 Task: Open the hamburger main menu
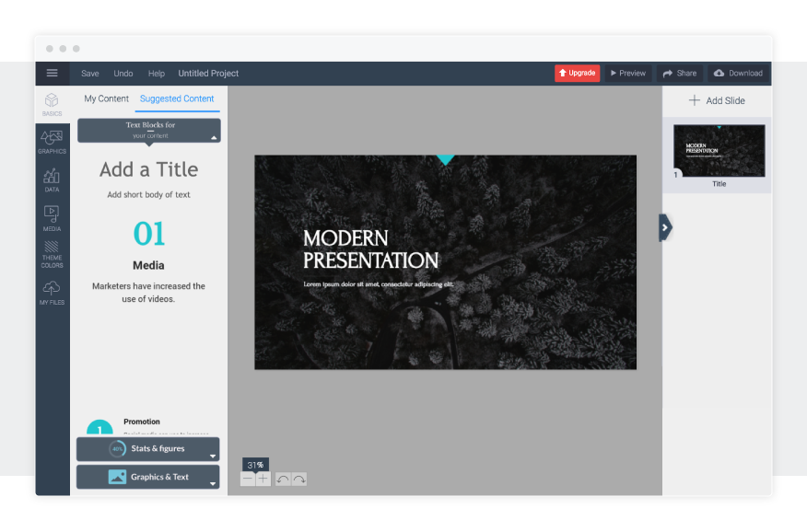pos(52,73)
